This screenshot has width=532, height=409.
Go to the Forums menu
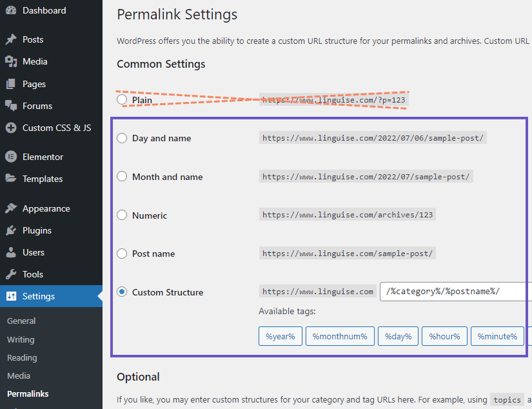tap(37, 106)
